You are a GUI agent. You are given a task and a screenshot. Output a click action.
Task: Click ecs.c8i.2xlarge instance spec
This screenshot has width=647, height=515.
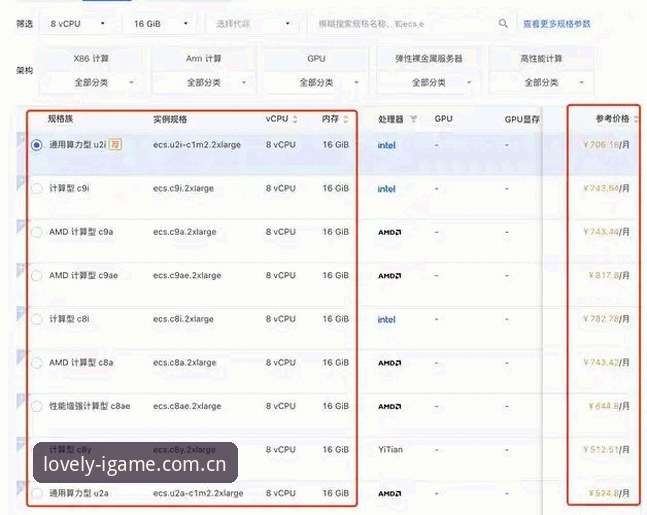183,319
